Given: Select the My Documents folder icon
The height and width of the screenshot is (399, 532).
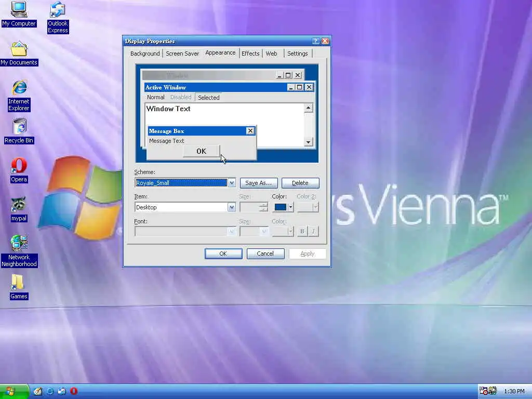Looking at the screenshot, I should pyautogui.click(x=19, y=54).
